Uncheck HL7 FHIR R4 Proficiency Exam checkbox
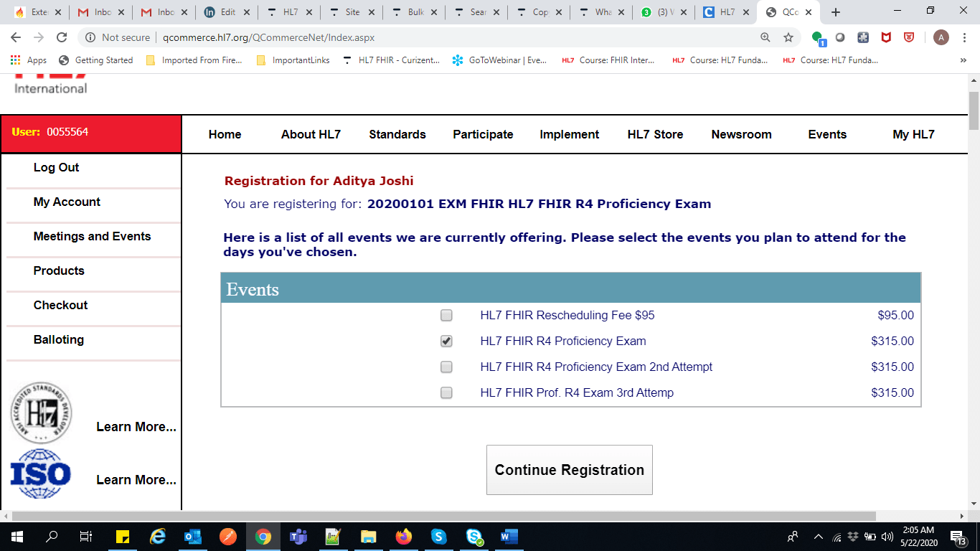980x551 pixels. pos(446,341)
